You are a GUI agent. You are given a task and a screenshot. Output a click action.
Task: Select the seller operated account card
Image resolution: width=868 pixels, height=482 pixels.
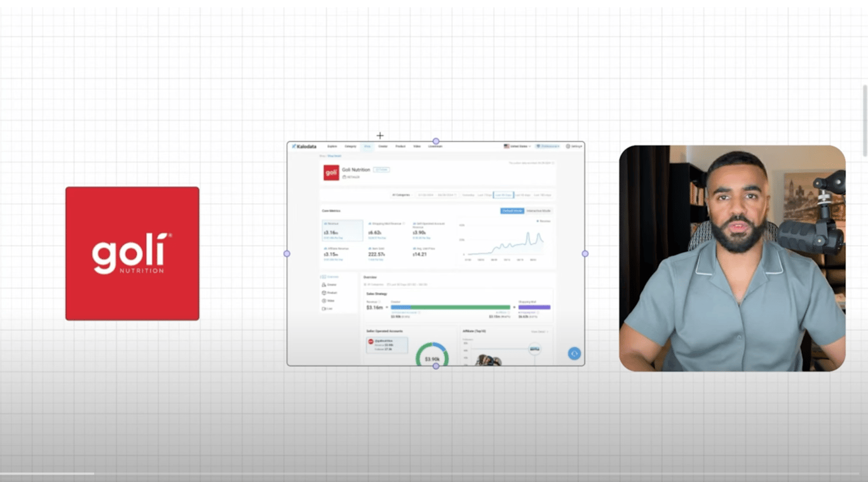pyautogui.click(x=387, y=345)
